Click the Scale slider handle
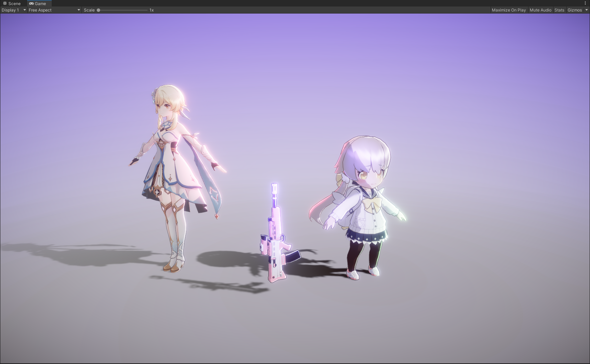590x364 pixels. [98, 10]
